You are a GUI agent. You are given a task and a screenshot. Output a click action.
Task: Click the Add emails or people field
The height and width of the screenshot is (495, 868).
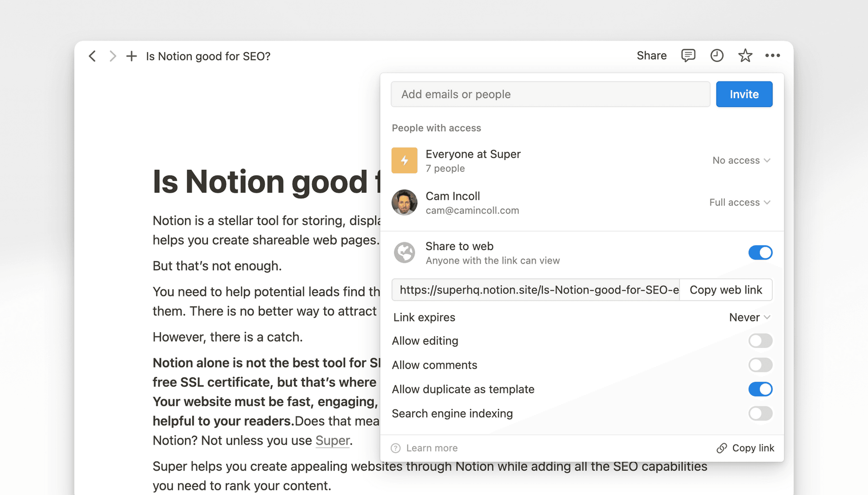point(550,94)
